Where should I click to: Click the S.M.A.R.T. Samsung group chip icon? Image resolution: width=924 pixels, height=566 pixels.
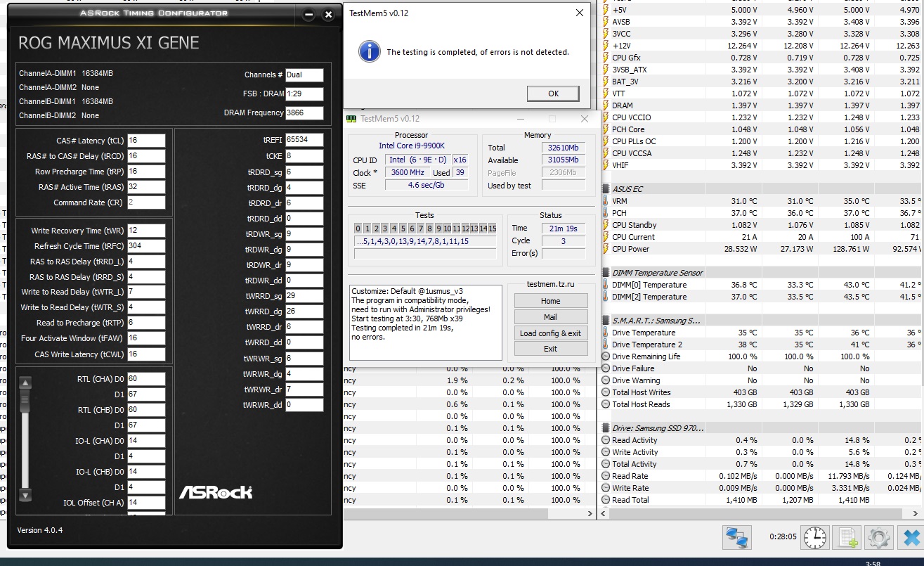point(606,321)
